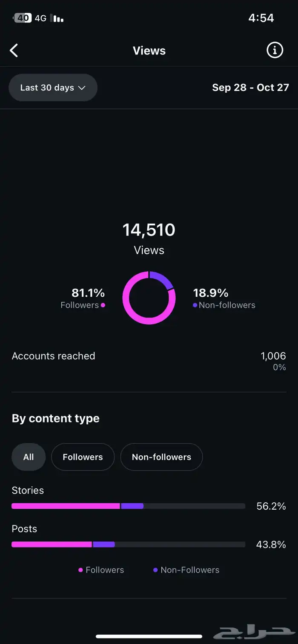Click the Stories progress bar

tap(128, 506)
